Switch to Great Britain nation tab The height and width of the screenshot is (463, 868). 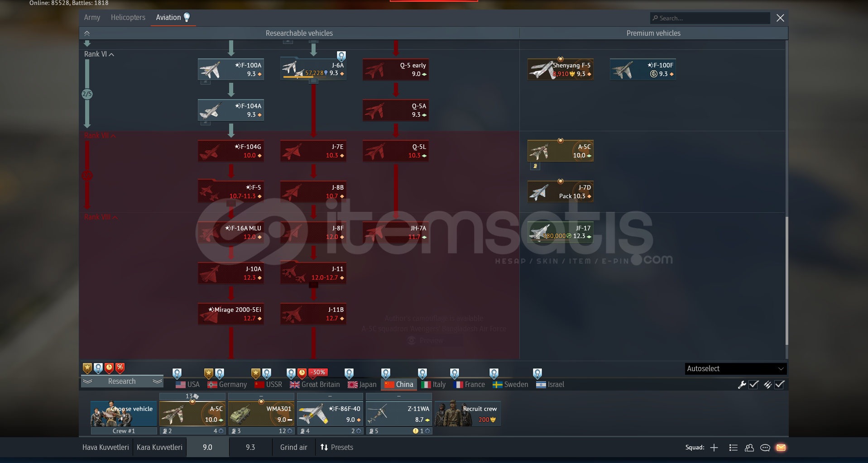(315, 385)
